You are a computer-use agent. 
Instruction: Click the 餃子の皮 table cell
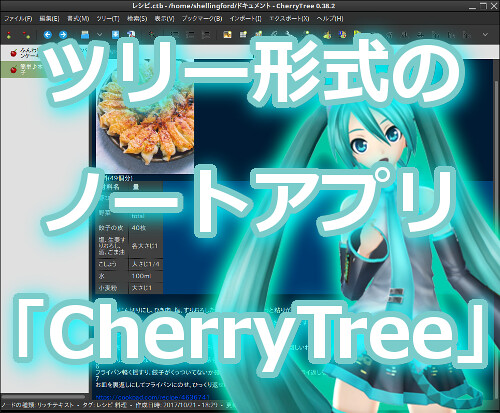[111, 228]
